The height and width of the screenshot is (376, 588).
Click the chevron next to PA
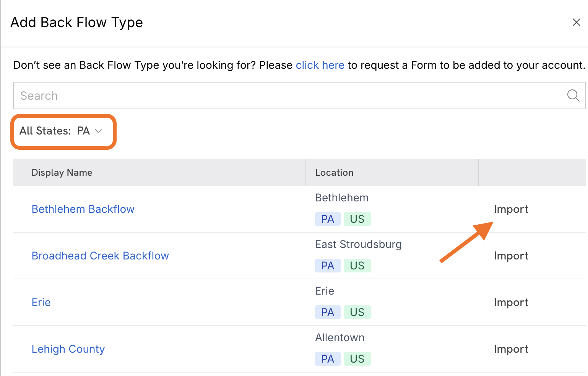click(x=99, y=131)
